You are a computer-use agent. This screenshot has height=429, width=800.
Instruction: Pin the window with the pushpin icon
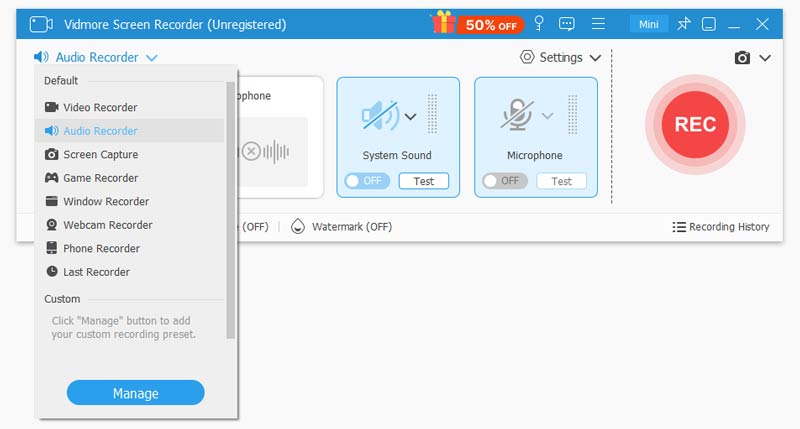[684, 24]
